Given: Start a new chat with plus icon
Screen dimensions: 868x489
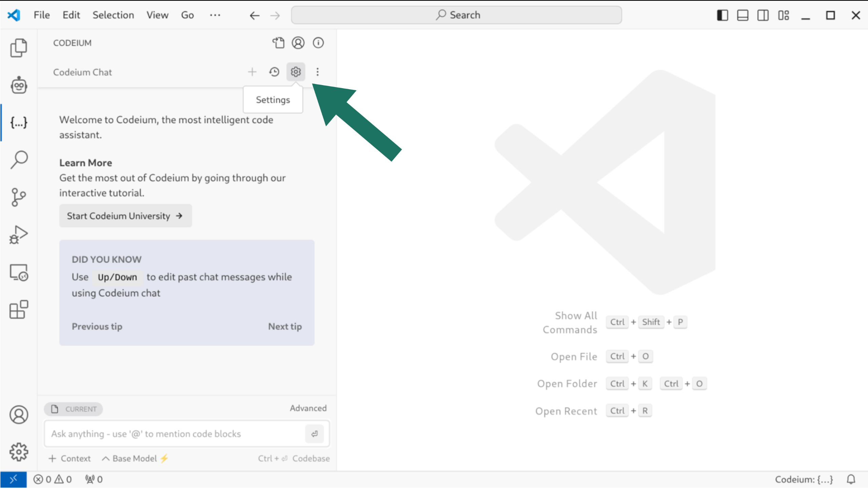Looking at the screenshot, I should [252, 72].
